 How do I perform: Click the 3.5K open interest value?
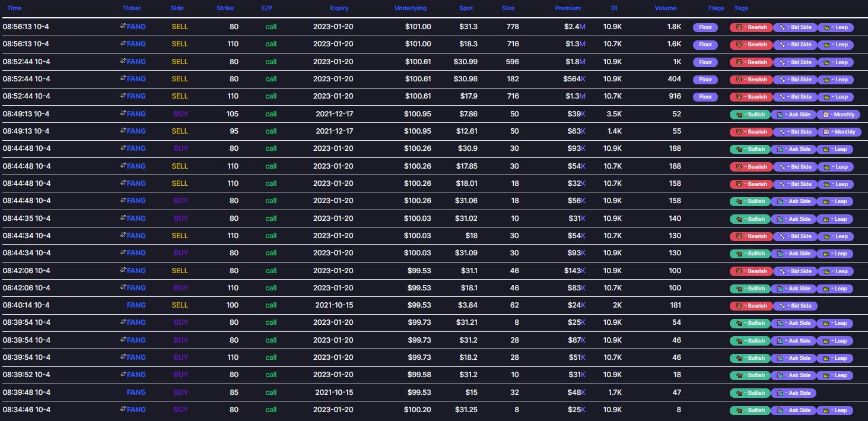pos(613,113)
